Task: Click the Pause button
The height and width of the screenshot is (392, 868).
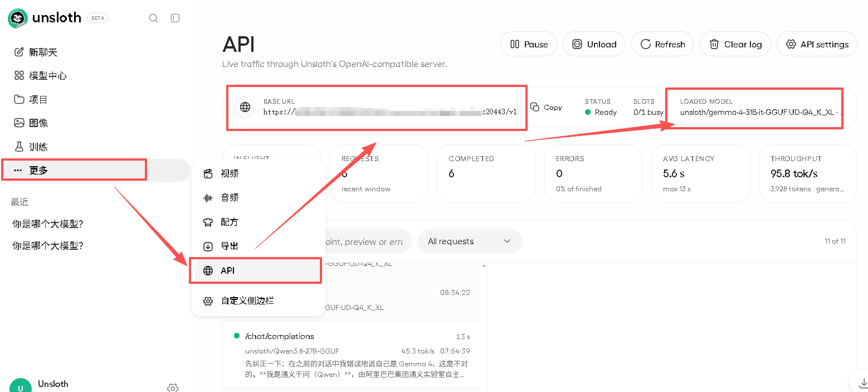Action: pyautogui.click(x=529, y=44)
